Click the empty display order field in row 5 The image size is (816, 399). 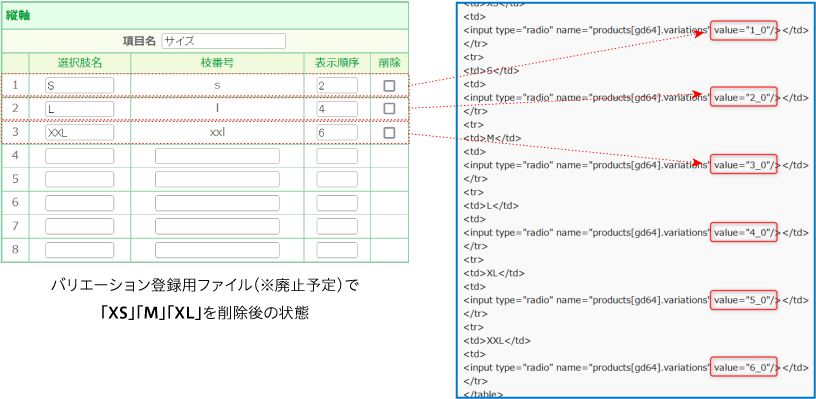[337, 179]
